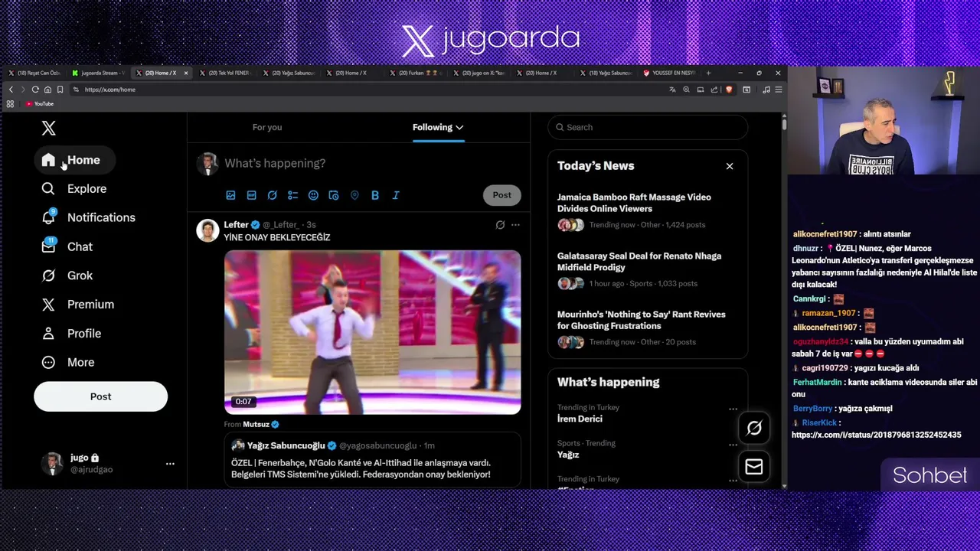Image resolution: width=980 pixels, height=551 pixels.
Task: Click the grey Post button in composer
Action: (x=501, y=195)
